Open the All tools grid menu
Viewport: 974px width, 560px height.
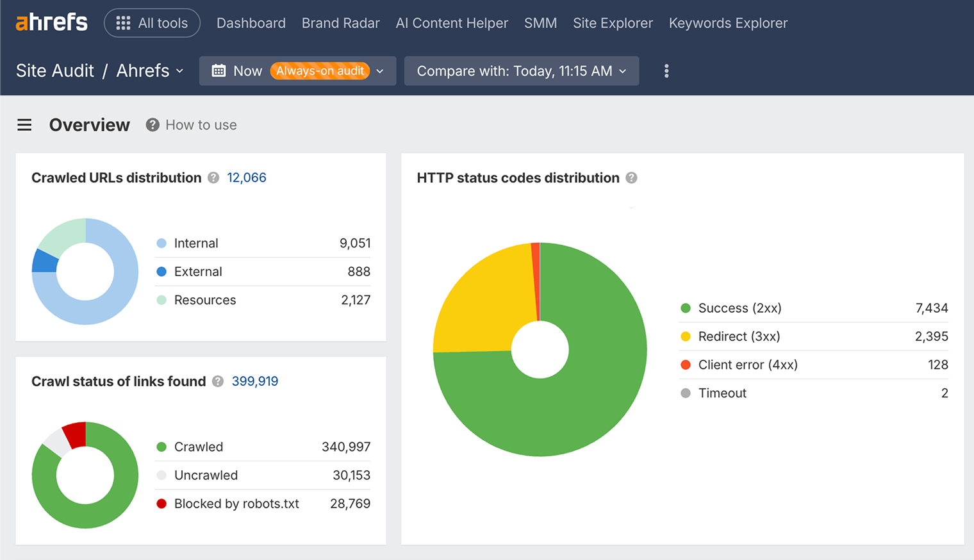152,22
